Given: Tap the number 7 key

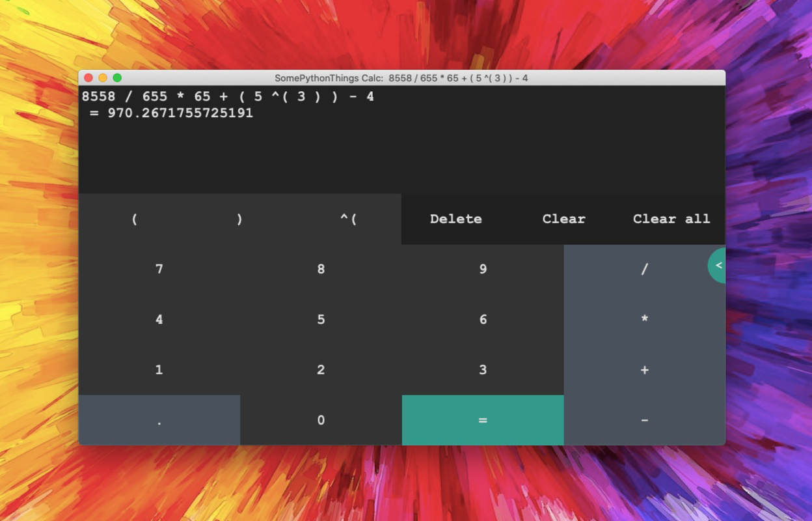Looking at the screenshot, I should click(159, 270).
